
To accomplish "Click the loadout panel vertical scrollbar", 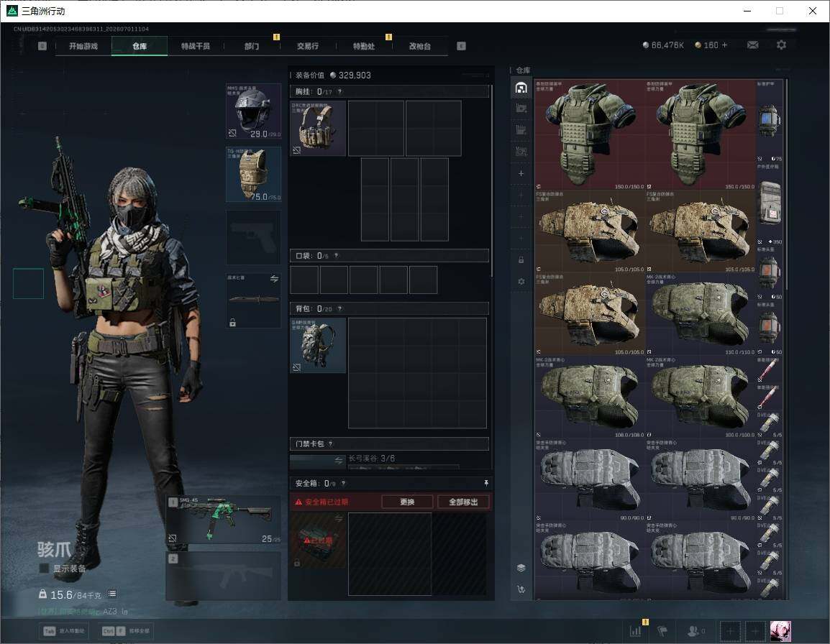I will [x=492, y=180].
